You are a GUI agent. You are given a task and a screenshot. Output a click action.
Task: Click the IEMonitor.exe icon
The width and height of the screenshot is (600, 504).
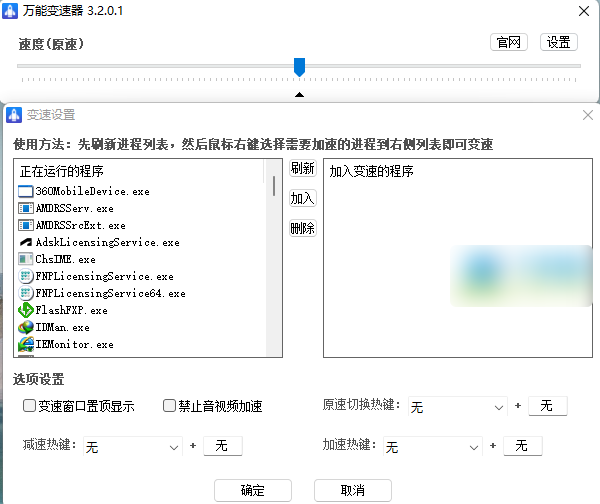(x=26, y=344)
